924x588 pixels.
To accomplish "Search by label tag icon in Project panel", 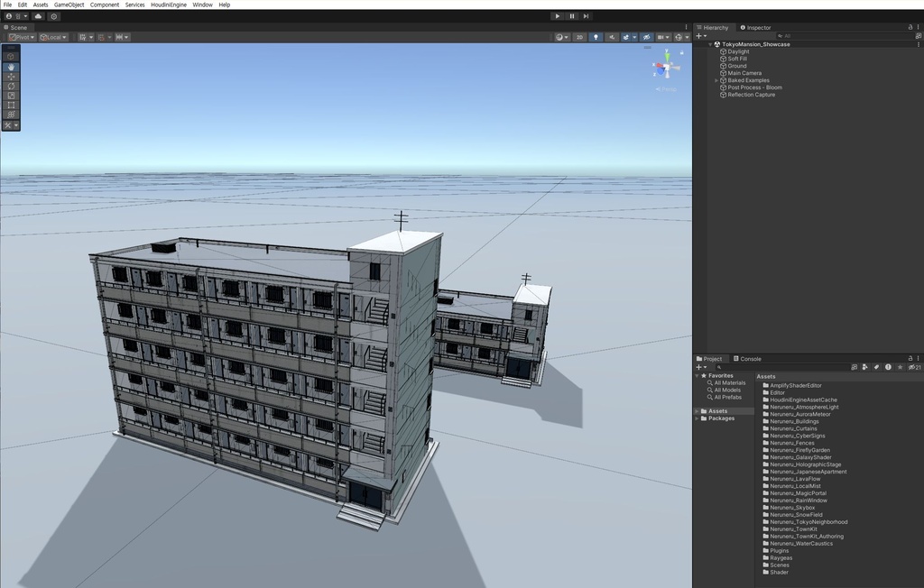I will (x=876, y=367).
